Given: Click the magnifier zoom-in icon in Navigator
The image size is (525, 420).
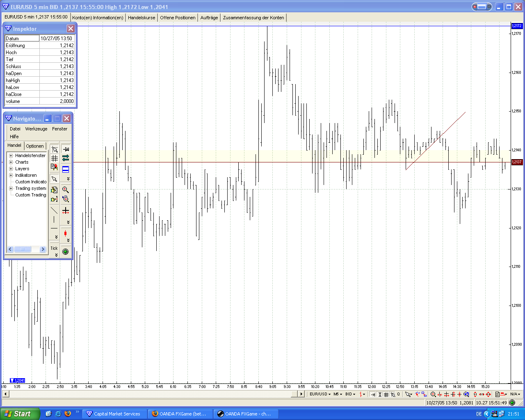Looking at the screenshot, I should click(66, 189).
